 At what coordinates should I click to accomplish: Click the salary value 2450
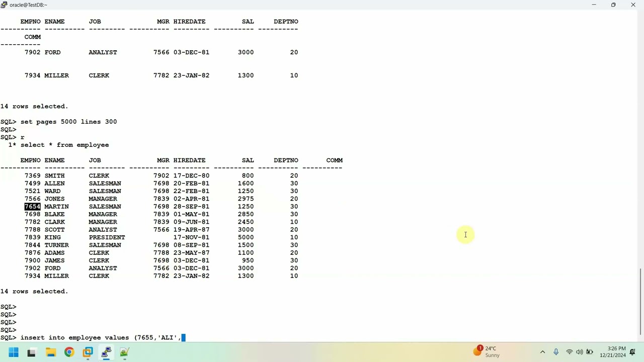tap(246, 222)
